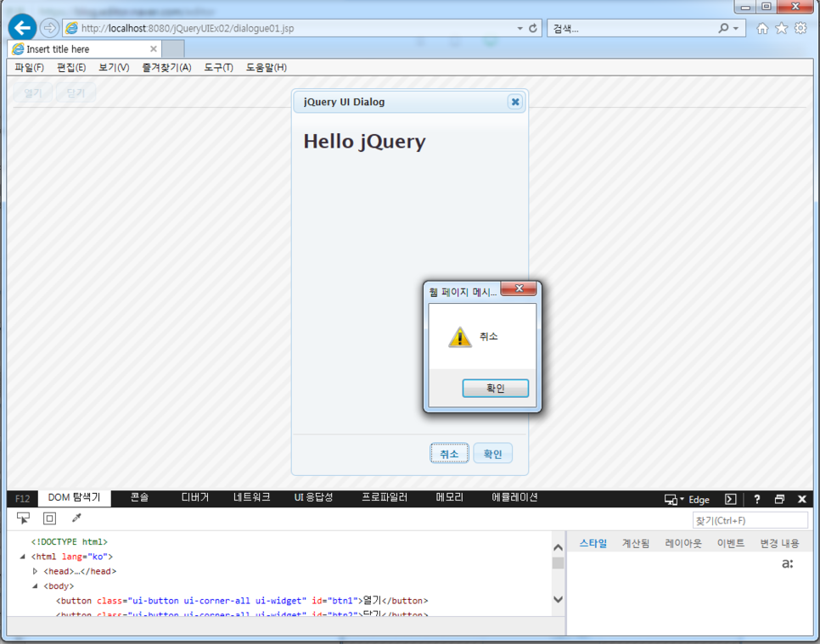Click the 확인 button in jQuery dialog footer
820x644 pixels.
click(x=492, y=453)
